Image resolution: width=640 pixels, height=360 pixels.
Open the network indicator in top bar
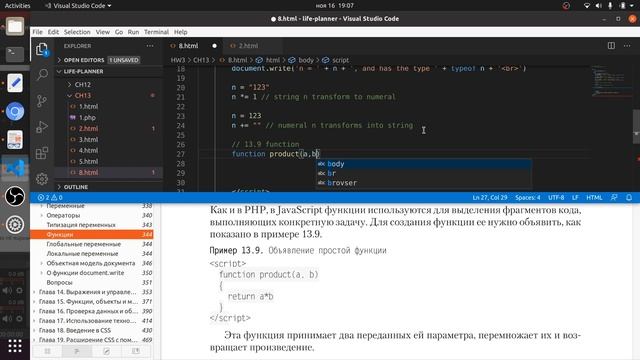(587, 6)
